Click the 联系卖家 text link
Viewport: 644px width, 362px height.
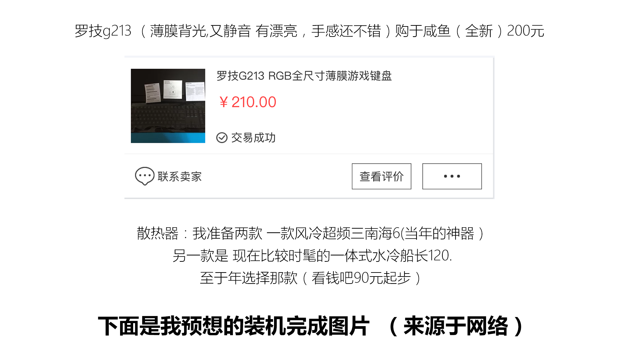[180, 177]
